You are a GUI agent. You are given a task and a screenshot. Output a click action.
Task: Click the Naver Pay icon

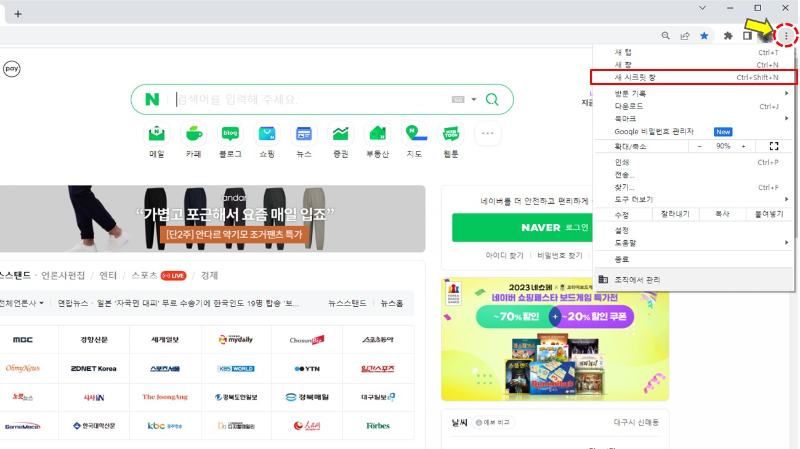(12, 69)
